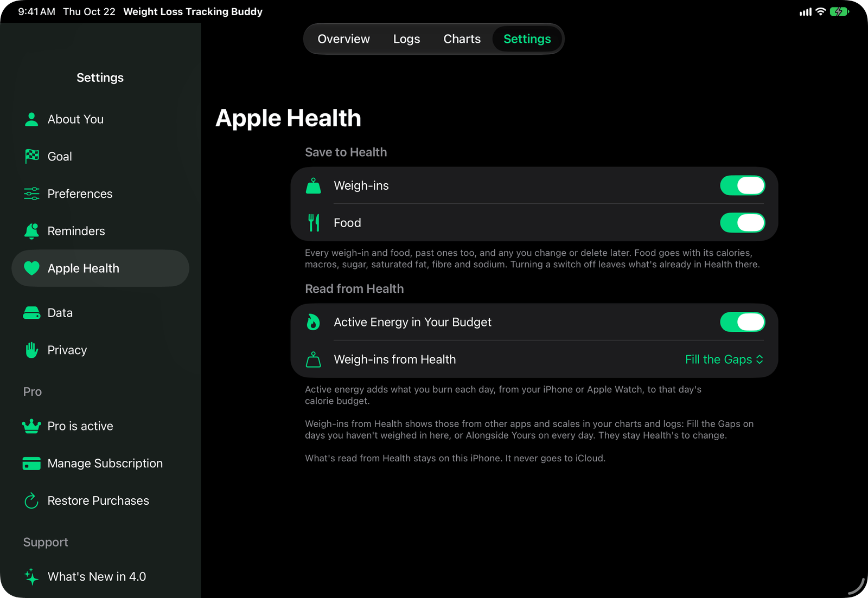Image resolution: width=868 pixels, height=598 pixels.
Task: Open the Privacy settings row
Action: [x=100, y=350]
